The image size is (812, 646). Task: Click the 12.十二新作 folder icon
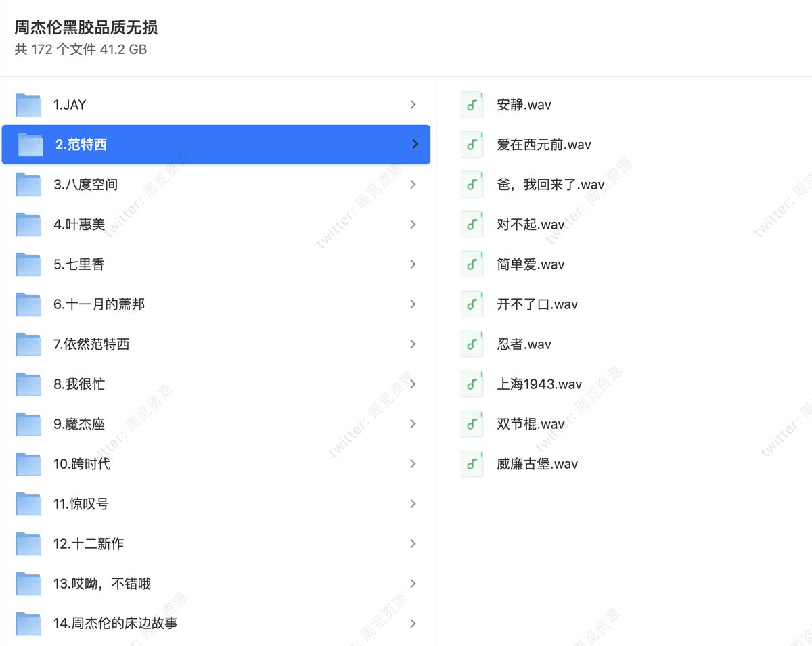pos(28,544)
